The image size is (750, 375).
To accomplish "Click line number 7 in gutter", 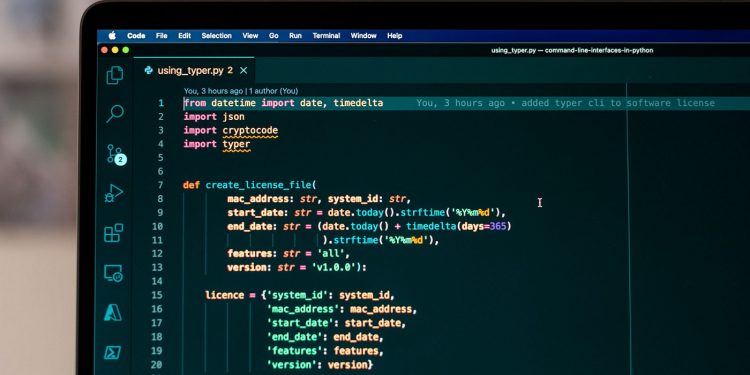I will (x=160, y=185).
